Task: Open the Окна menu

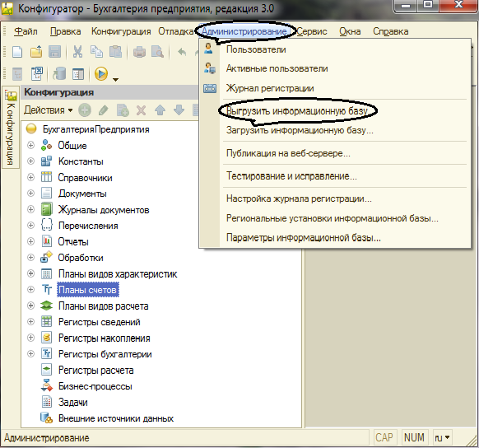Action: (x=350, y=31)
